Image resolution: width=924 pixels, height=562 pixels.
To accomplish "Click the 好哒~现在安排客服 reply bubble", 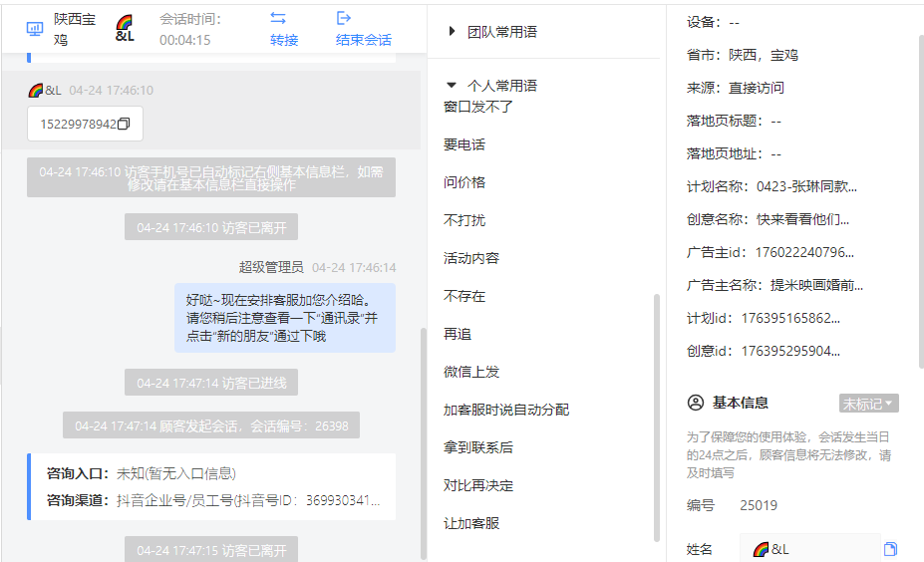I will (285, 318).
